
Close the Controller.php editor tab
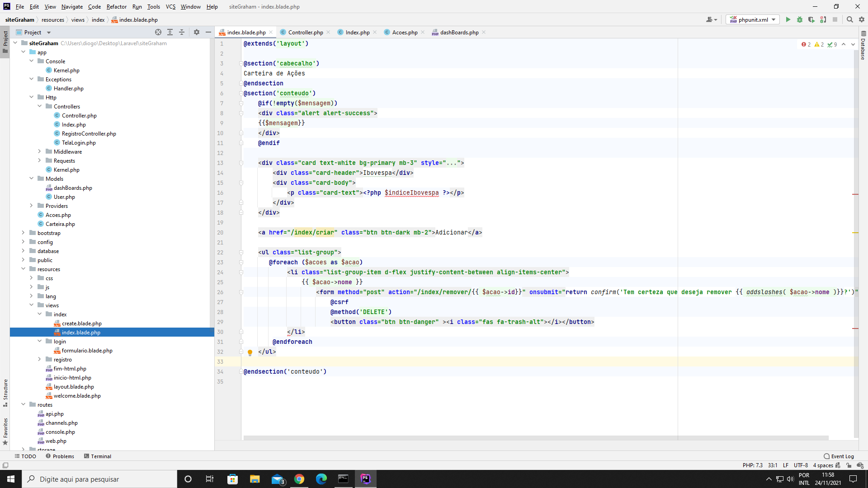tap(328, 32)
